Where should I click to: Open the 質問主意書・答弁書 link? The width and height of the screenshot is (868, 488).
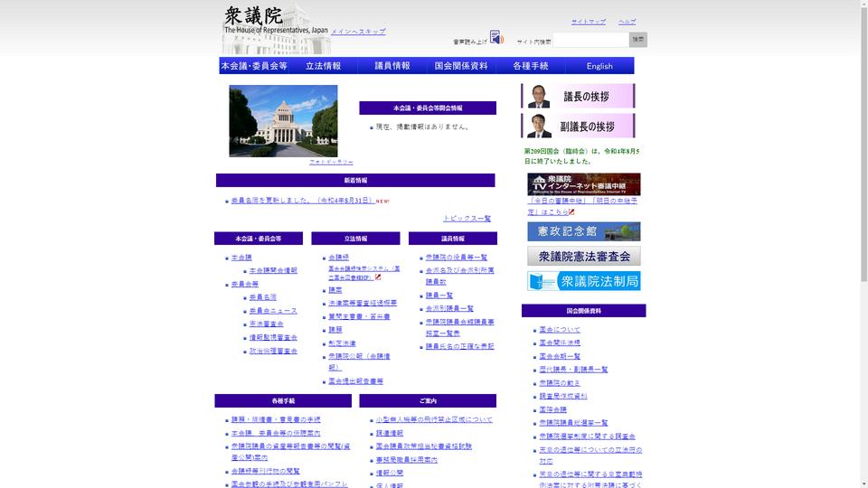tap(359, 316)
